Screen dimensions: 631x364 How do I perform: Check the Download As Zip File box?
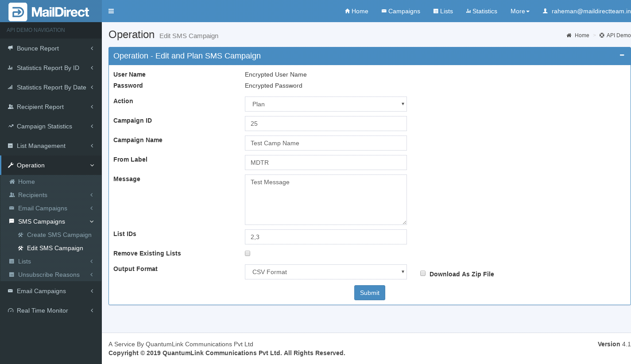[x=423, y=274]
